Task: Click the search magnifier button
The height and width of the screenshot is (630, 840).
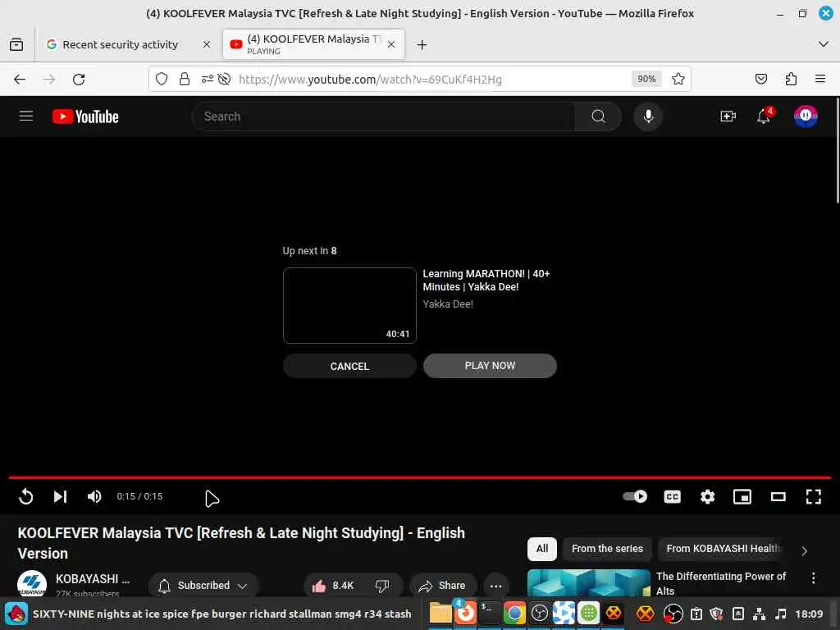Action: tap(598, 116)
